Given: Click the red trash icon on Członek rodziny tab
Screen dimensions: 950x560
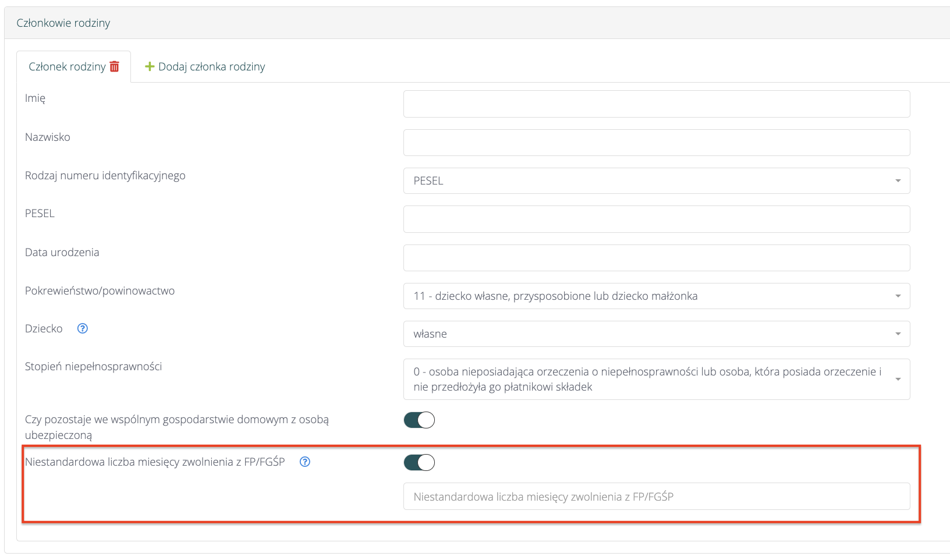Looking at the screenshot, I should [x=115, y=66].
